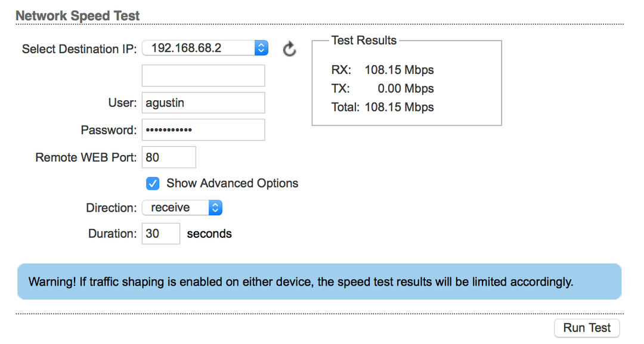644x344 pixels.
Task: Refresh the destination IP list
Action: 290,49
